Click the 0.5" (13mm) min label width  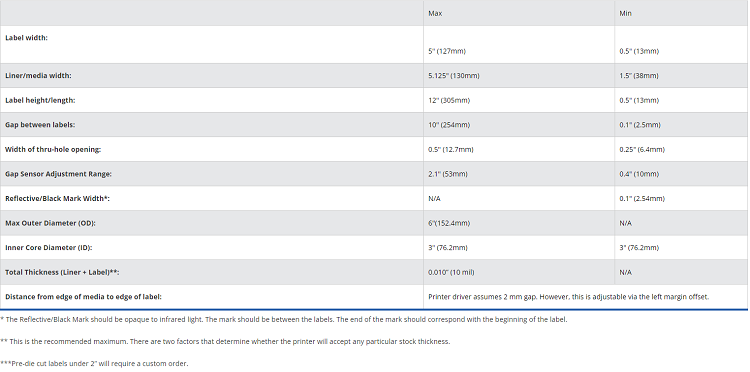tap(639, 51)
